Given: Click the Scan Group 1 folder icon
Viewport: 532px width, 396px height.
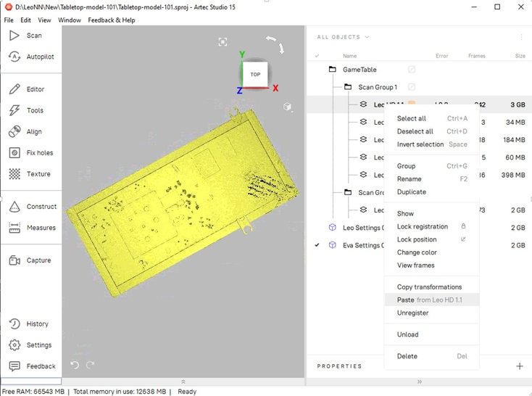Looking at the screenshot, I should [348, 87].
